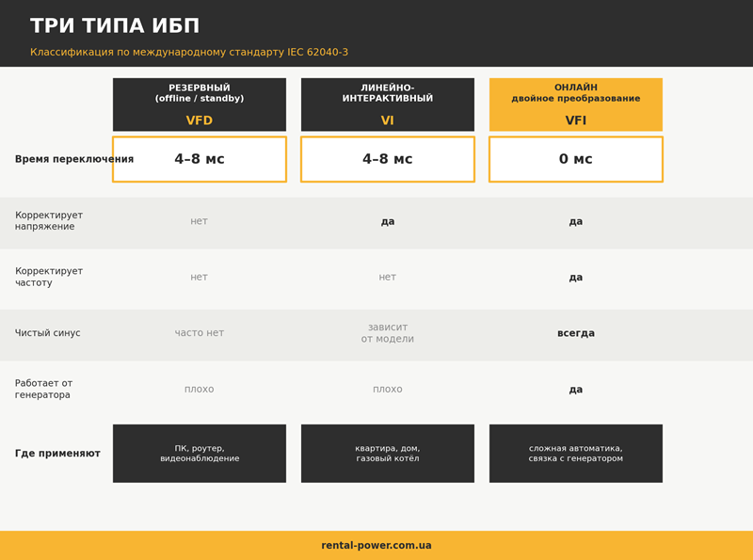
Task: Click the "зависит от модели" cell
Action: (x=388, y=333)
